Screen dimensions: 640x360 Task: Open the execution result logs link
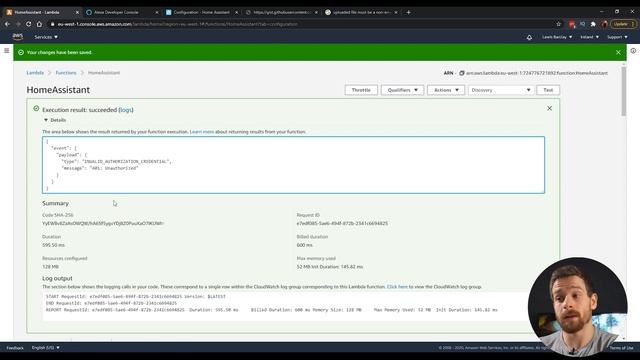pos(126,110)
